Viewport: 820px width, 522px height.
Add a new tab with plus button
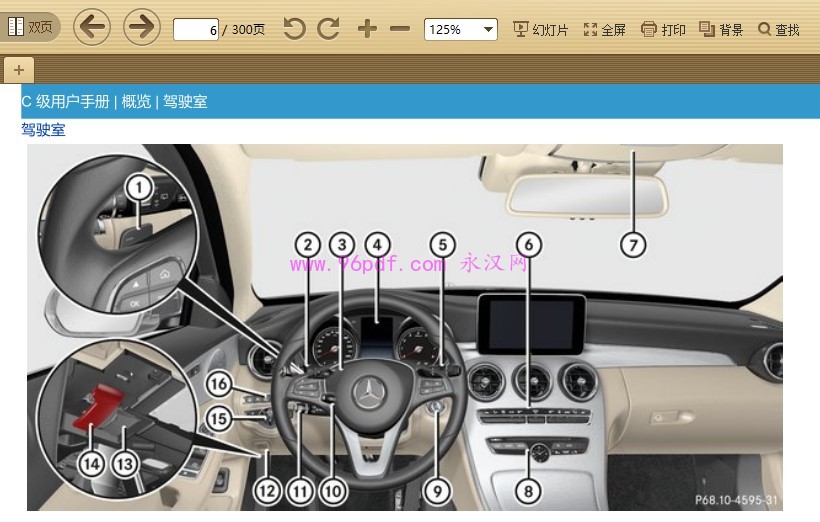(19, 69)
